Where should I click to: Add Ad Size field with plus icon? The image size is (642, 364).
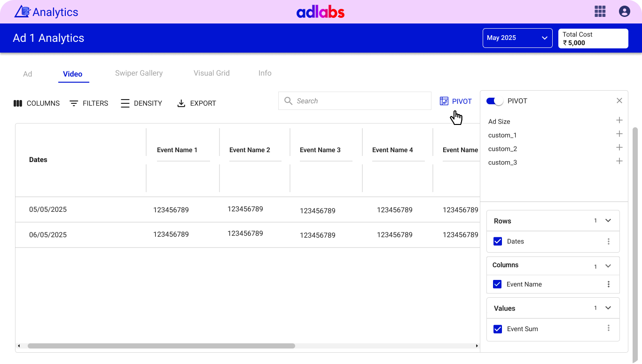(x=619, y=121)
